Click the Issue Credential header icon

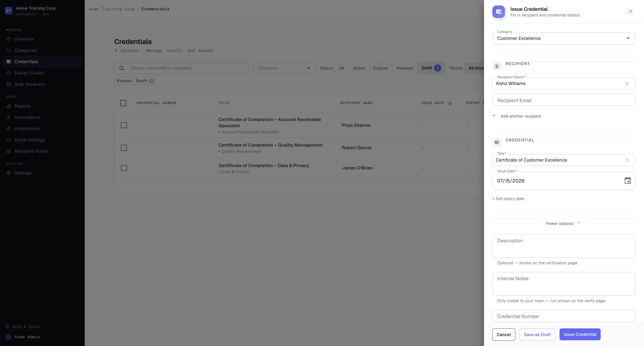coord(499,12)
